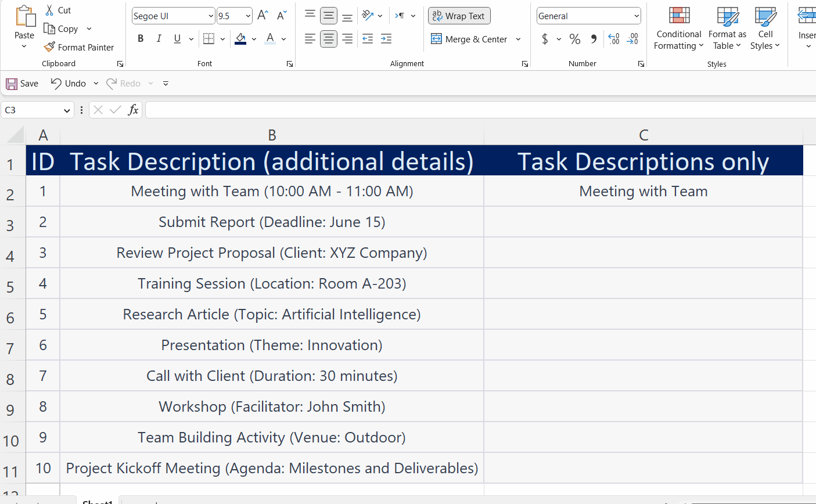The height and width of the screenshot is (504, 816).
Task: Open the Cell Styles gallery
Action: [x=765, y=28]
